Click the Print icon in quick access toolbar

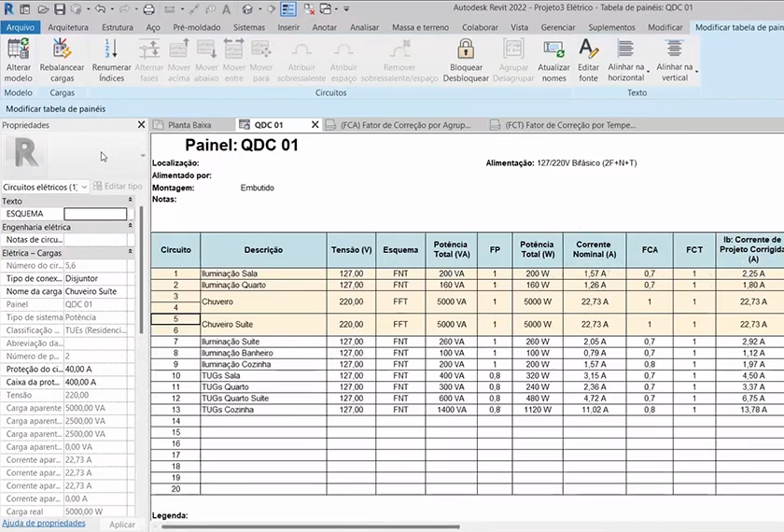pyautogui.click(x=149, y=9)
